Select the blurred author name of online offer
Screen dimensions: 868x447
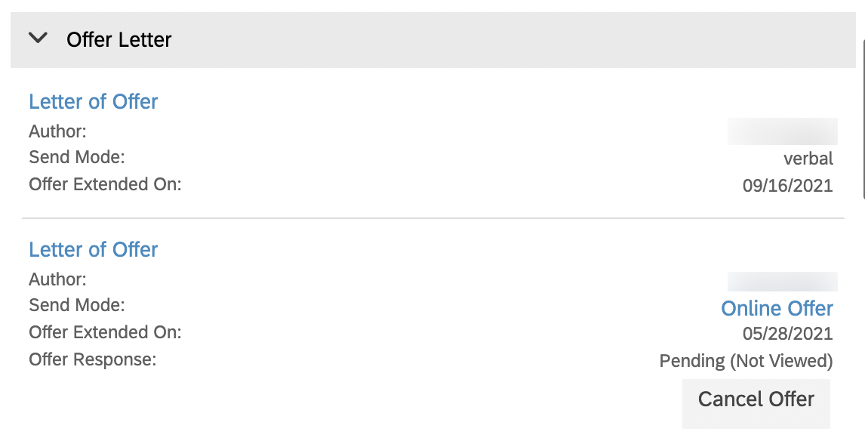pyautogui.click(x=782, y=282)
